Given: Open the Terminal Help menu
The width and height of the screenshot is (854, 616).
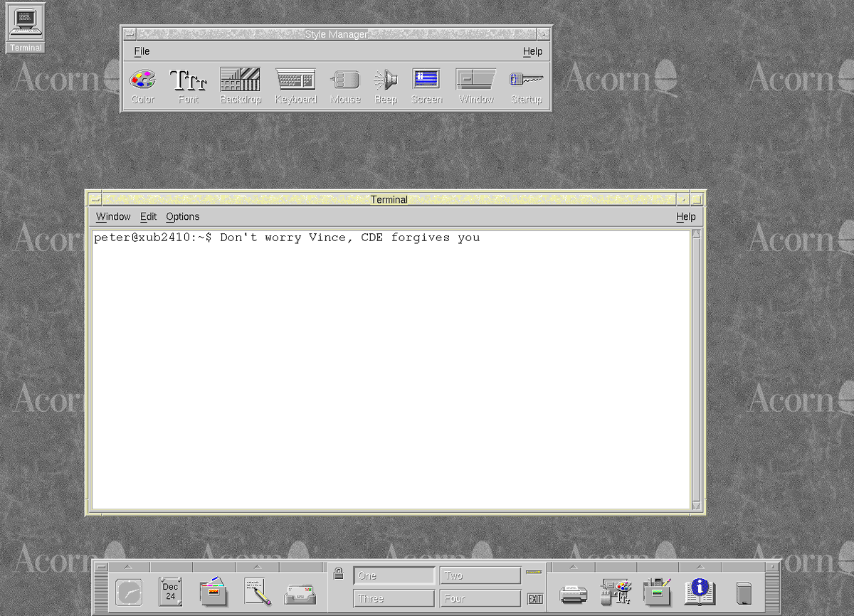Looking at the screenshot, I should (x=686, y=217).
